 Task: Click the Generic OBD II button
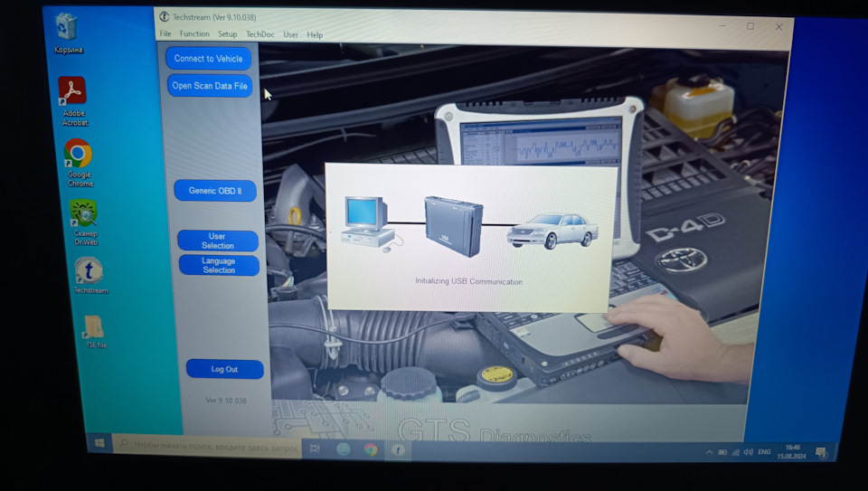pos(215,191)
